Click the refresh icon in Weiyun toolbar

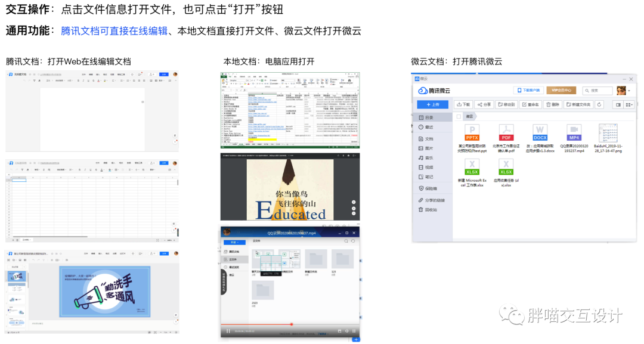[x=599, y=105]
